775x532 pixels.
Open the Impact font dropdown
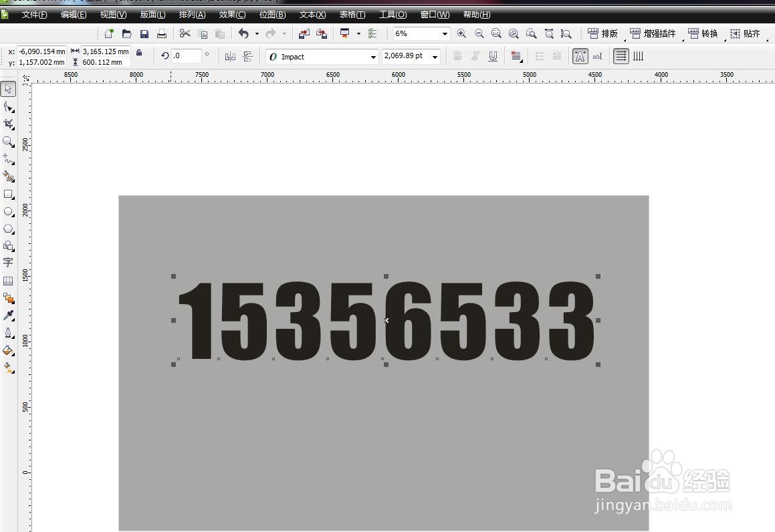point(373,57)
